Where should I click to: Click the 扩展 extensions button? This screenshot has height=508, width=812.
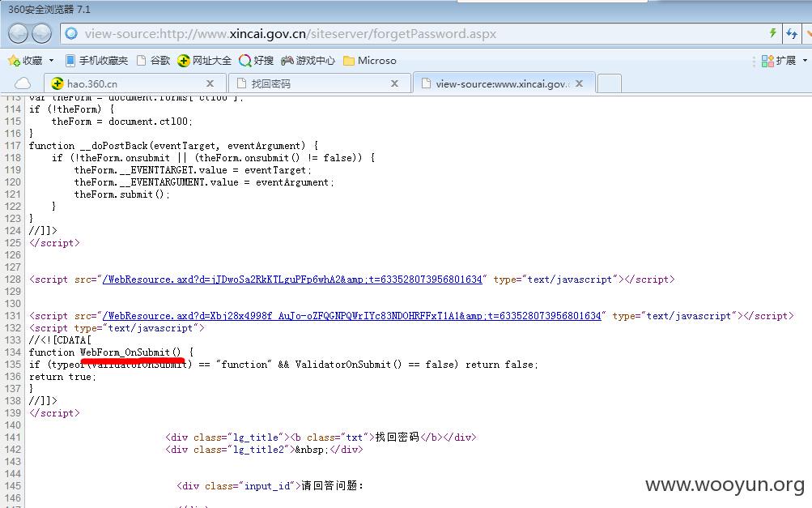click(x=778, y=61)
